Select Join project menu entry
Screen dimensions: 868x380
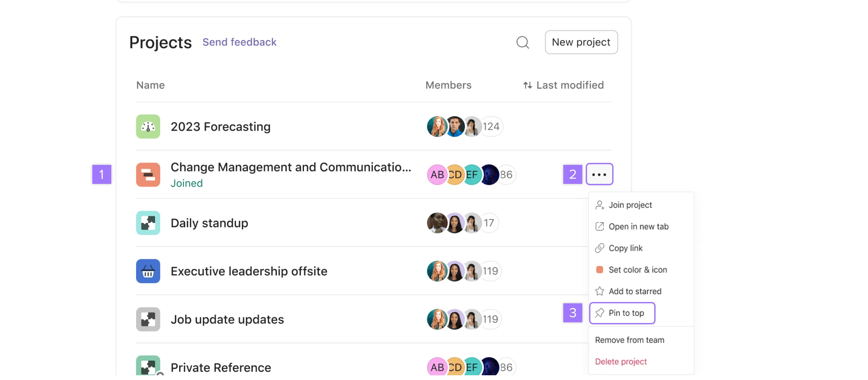630,205
